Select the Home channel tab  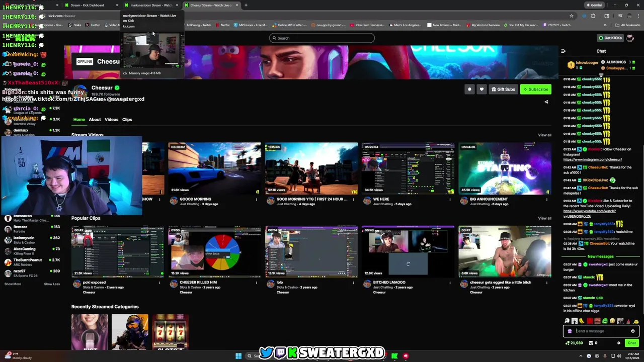[79, 120]
